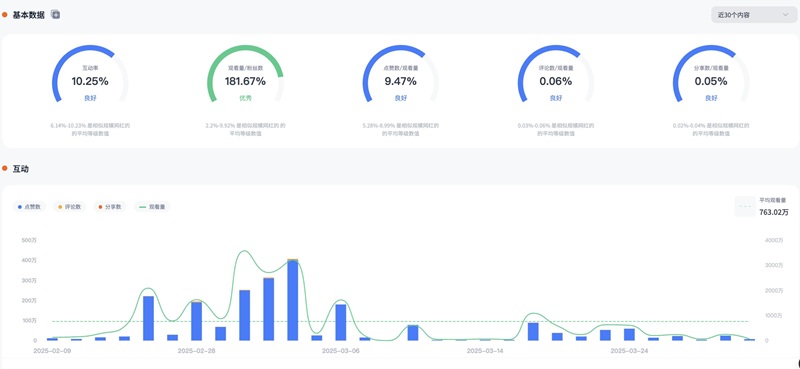Toggle the 评论数 legend series

click(69, 207)
